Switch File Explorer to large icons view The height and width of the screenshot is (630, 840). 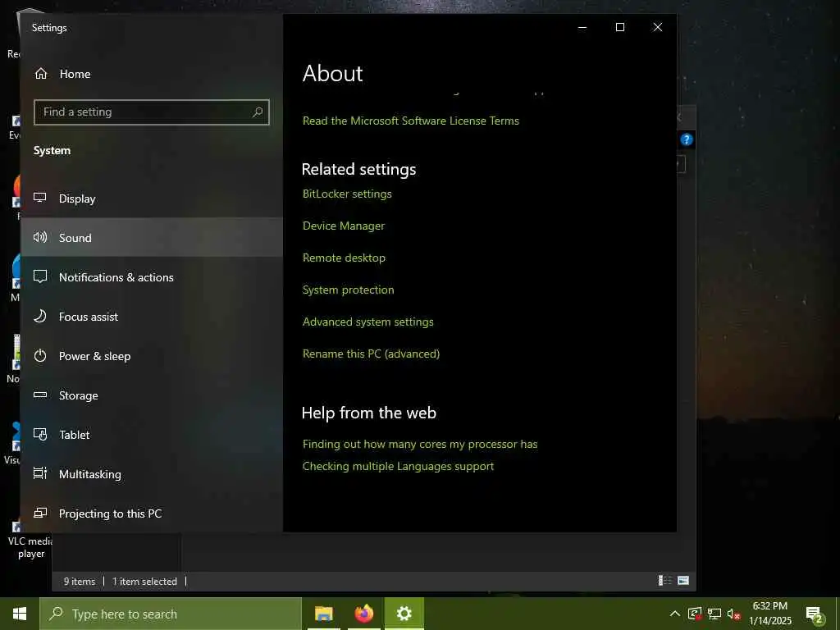[683, 580]
